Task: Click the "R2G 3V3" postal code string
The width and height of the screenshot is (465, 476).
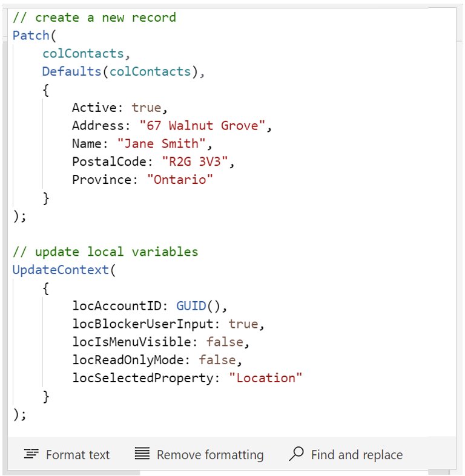Action: pyautogui.click(x=195, y=161)
